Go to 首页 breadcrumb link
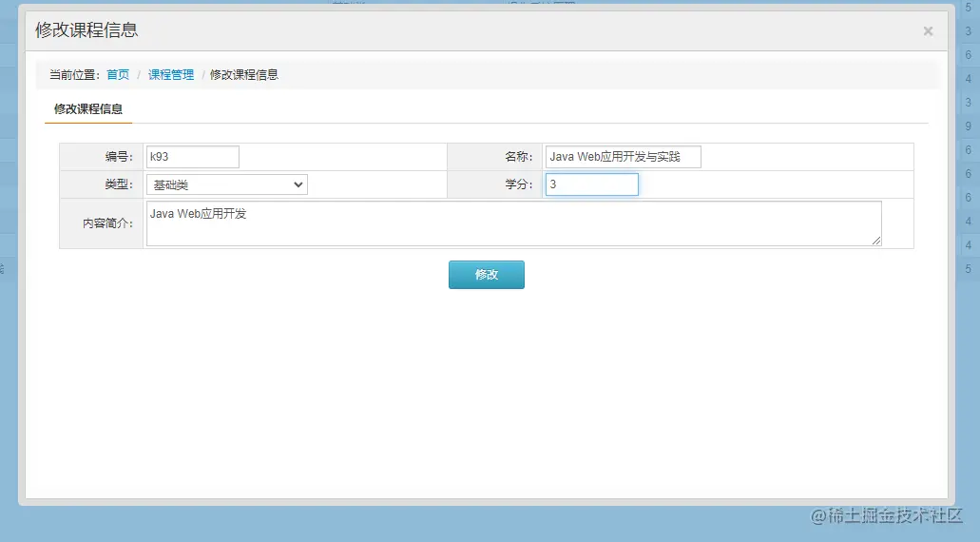 point(118,75)
